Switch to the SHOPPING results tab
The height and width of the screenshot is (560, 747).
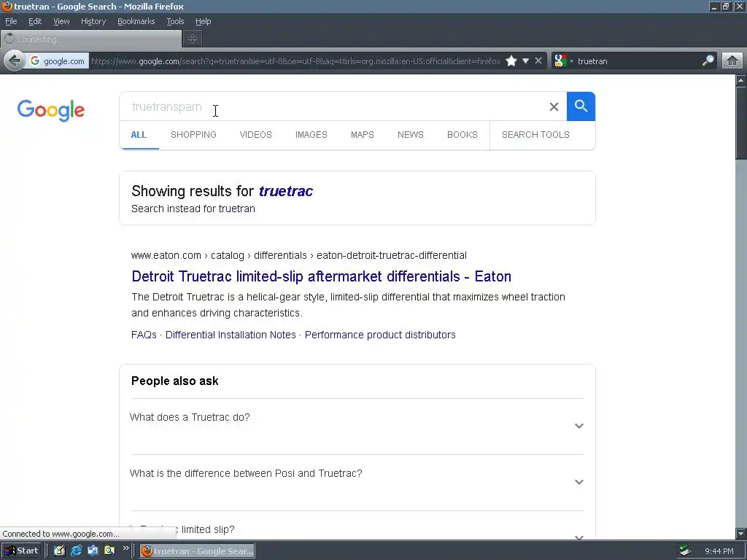tap(193, 135)
